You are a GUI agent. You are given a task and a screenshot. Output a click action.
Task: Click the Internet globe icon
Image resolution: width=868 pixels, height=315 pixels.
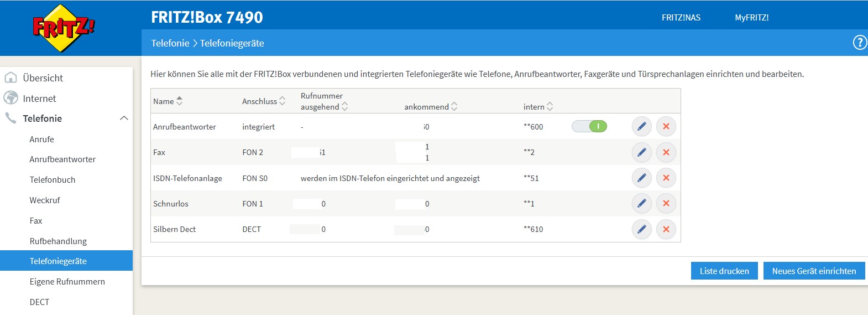coord(11,98)
